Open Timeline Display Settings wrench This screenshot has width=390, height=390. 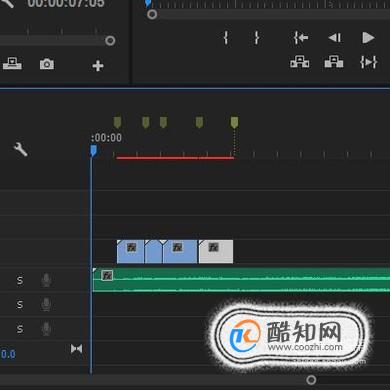pos(20,149)
